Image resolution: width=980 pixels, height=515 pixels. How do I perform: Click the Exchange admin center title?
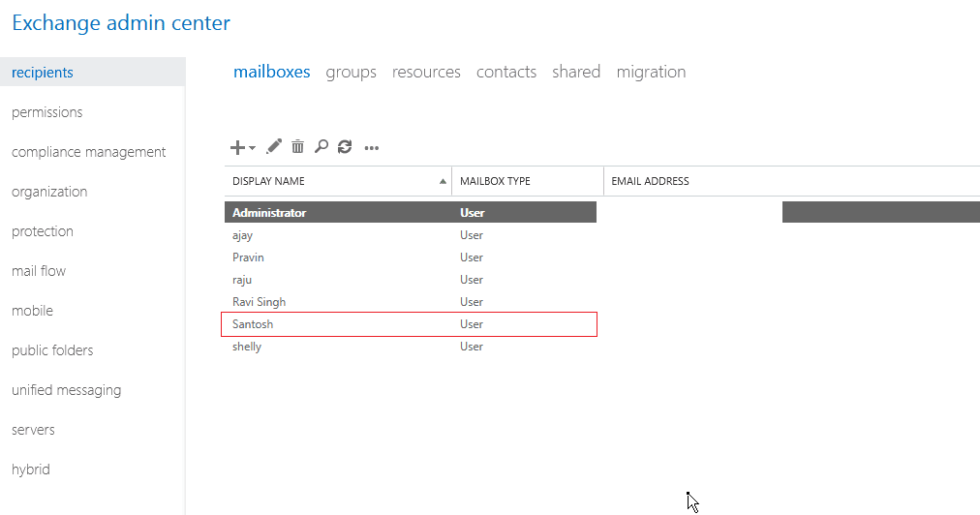[x=121, y=23]
